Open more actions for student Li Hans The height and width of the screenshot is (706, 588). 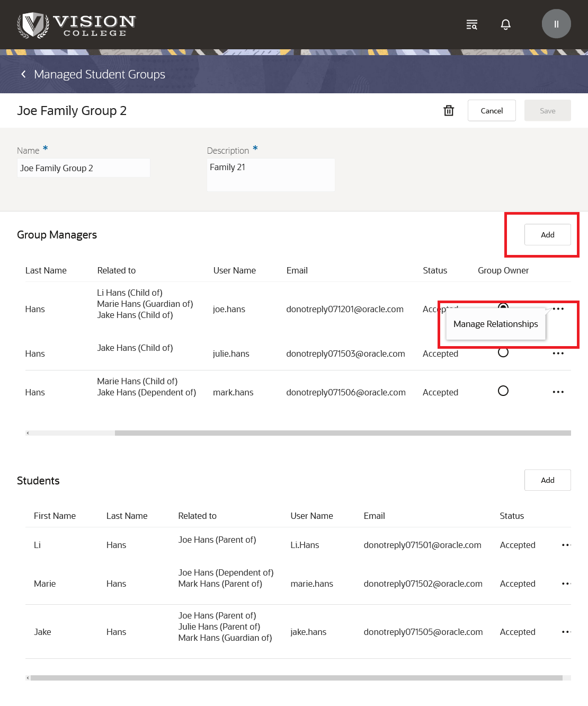coord(566,545)
